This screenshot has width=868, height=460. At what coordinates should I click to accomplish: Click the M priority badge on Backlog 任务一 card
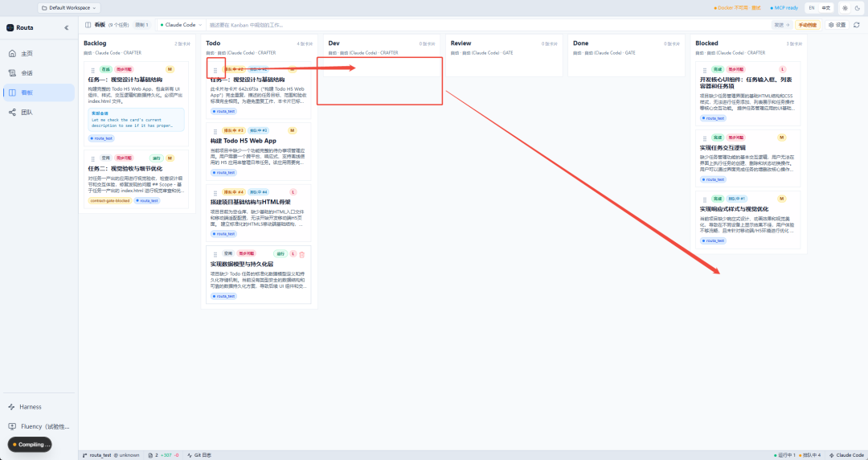170,69
